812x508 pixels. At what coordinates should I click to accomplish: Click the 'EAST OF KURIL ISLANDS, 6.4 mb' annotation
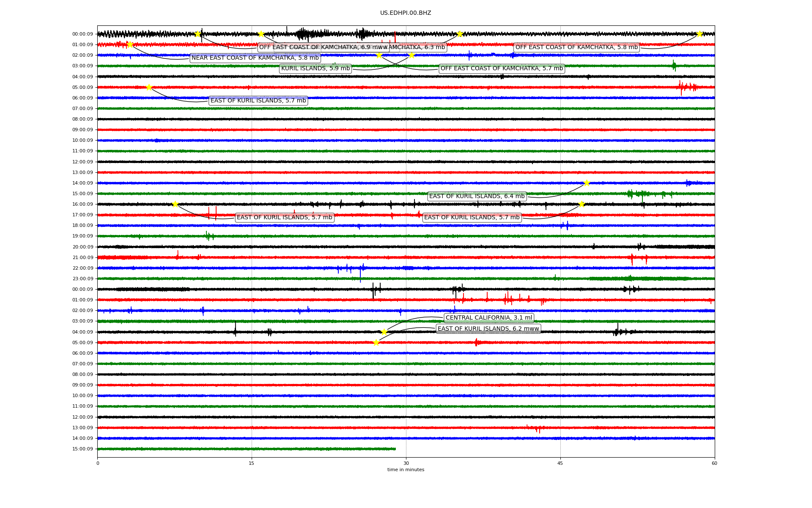coord(477,196)
